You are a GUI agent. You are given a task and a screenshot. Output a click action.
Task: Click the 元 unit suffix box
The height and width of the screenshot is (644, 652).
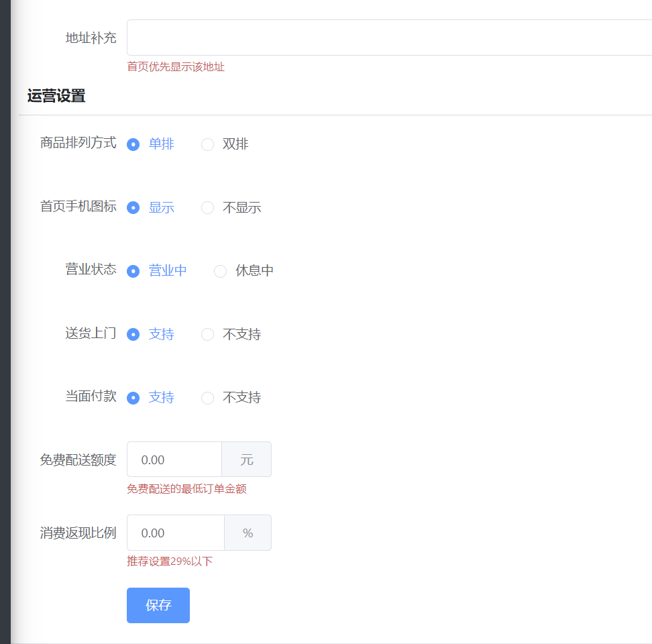tap(247, 460)
